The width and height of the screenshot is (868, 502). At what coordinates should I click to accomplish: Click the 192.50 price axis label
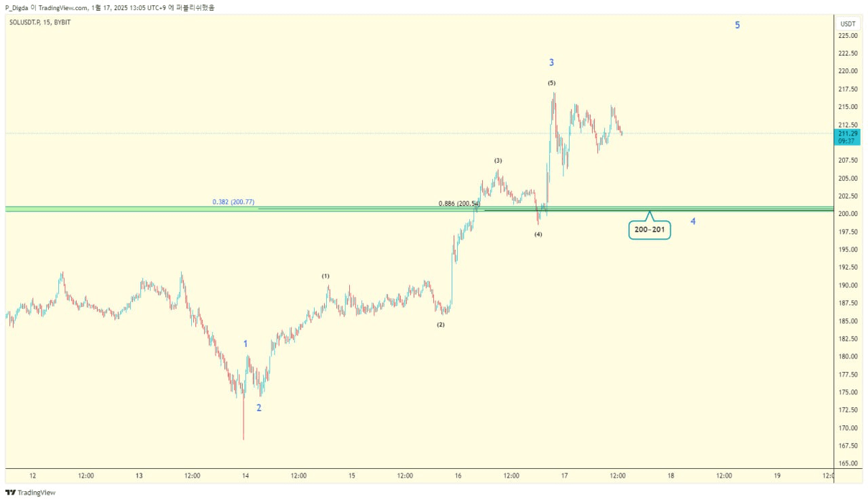848,268
